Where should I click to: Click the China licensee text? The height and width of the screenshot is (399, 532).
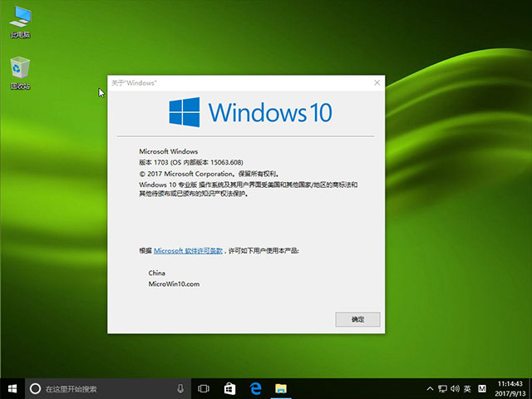pos(157,273)
